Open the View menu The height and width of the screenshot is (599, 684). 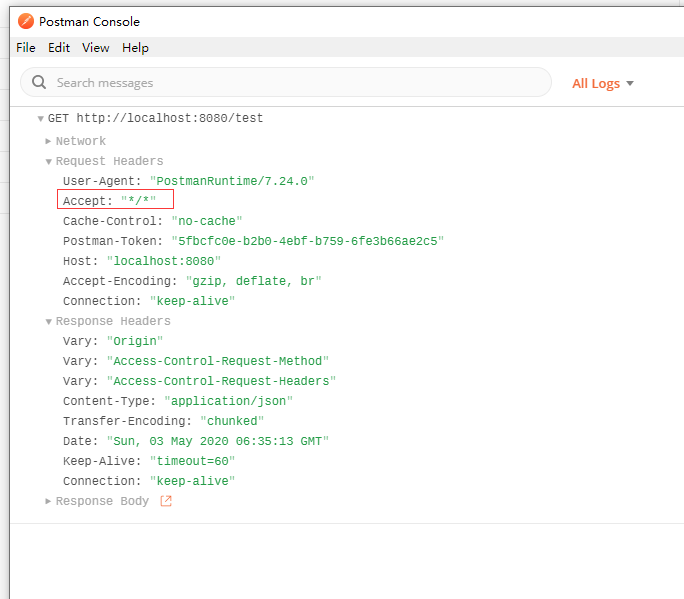(96, 47)
